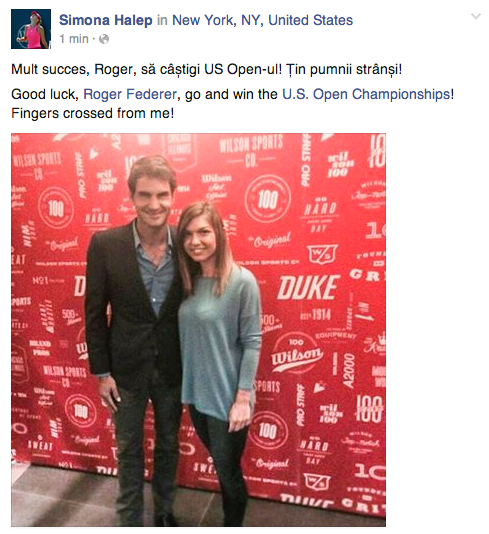The width and height of the screenshot is (489, 534).
Task: Click the "Fingers crossed from me!" text
Action: pos(93,113)
